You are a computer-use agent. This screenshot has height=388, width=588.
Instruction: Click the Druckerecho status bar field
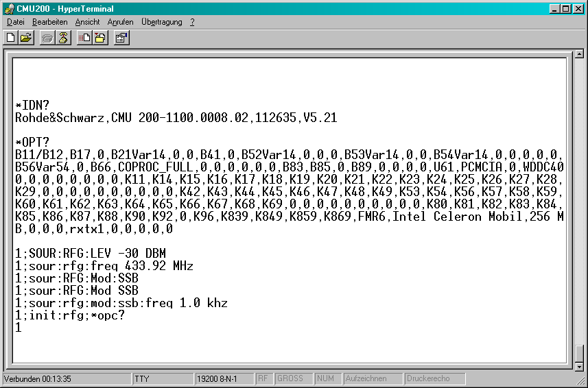coord(435,378)
